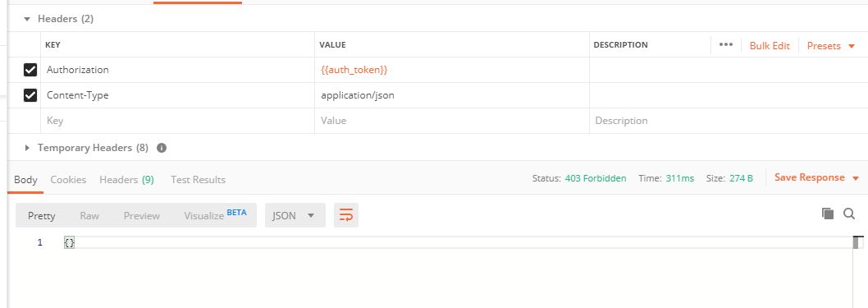Click the application/json value cell
Viewport: 868px width, 308px height.
pos(452,95)
